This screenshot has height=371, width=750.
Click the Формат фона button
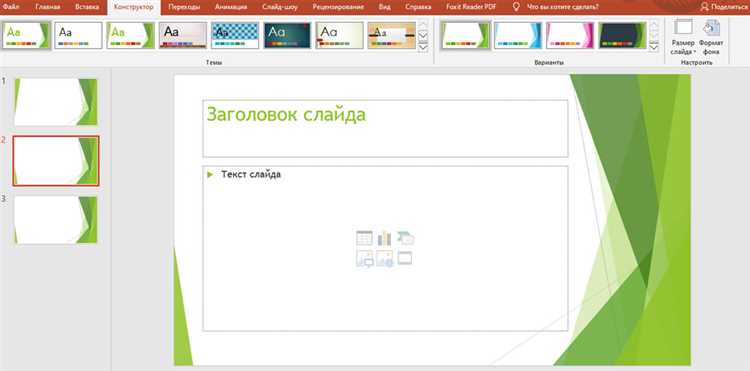point(711,37)
